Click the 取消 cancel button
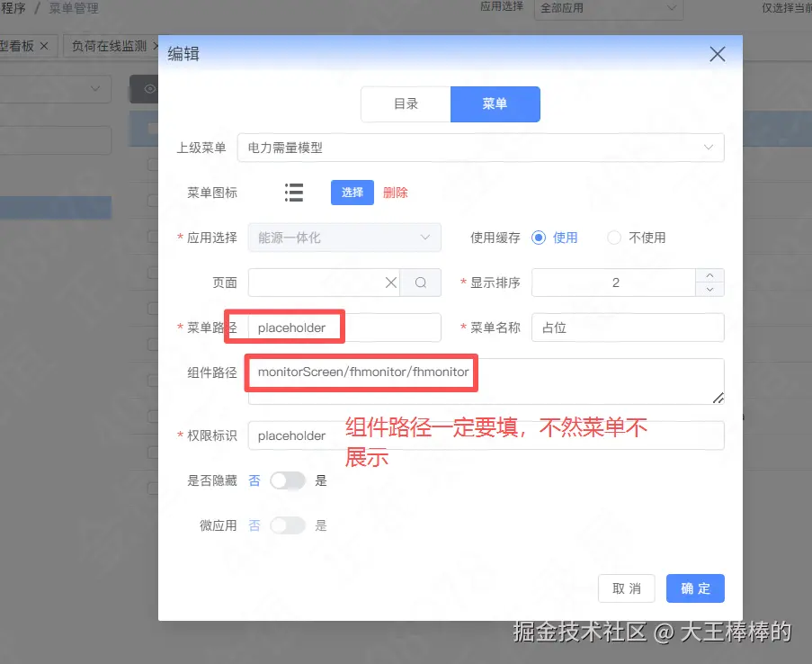 click(x=627, y=588)
